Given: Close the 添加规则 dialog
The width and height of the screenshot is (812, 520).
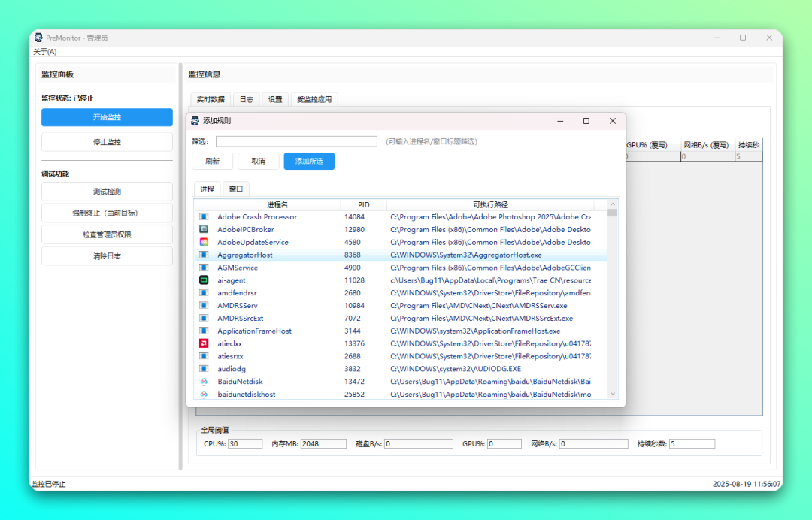Looking at the screenshot, I should (613, 120).
